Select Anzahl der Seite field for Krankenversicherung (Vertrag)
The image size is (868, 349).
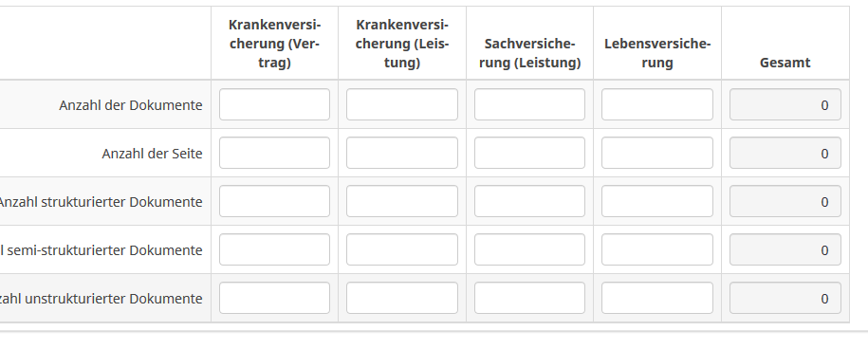(274, 153)
